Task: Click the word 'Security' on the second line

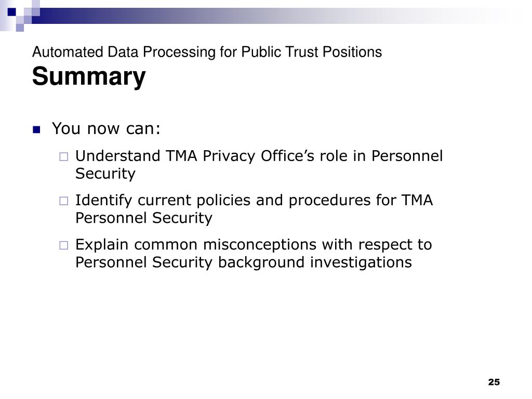Action: [x=105, y=174]
